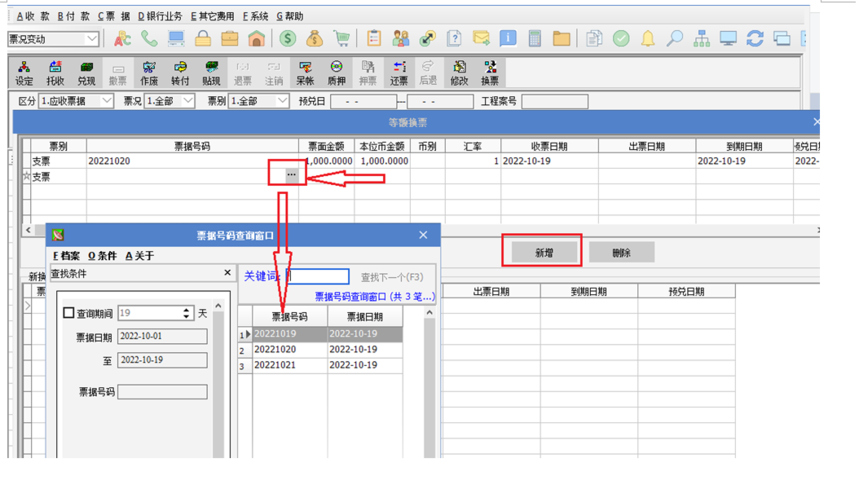Select result row 20221020 in query window
The height and width of the screenshot is (485, 859).
327,350
